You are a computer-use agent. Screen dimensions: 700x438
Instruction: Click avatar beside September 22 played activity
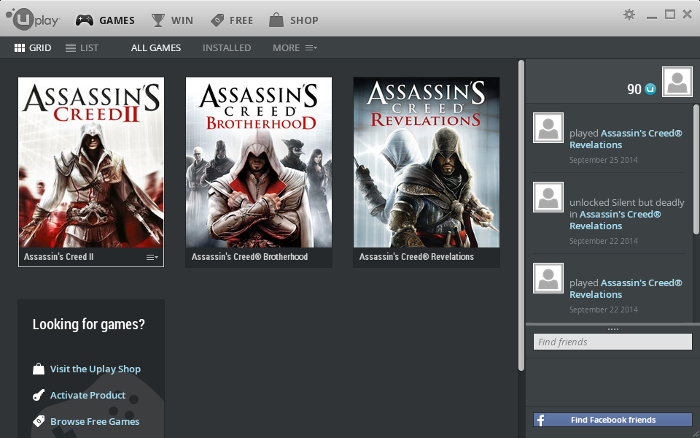click(x=548, y=278)
